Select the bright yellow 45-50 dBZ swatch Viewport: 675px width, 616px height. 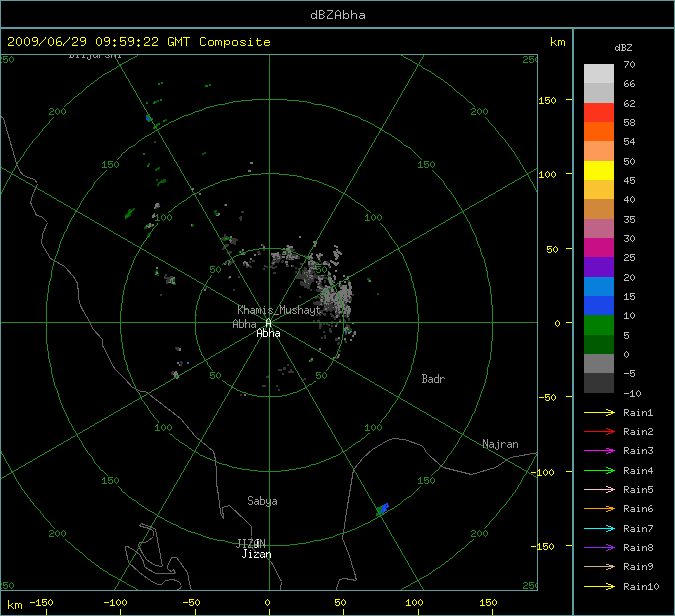point(599,170)
